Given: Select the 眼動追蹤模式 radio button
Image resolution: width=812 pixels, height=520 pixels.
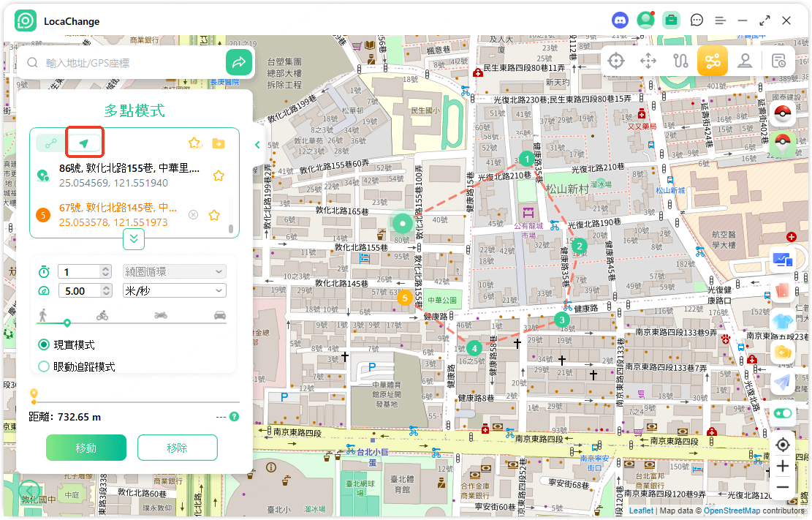Looking at the screenshot, I should [44, 366].
